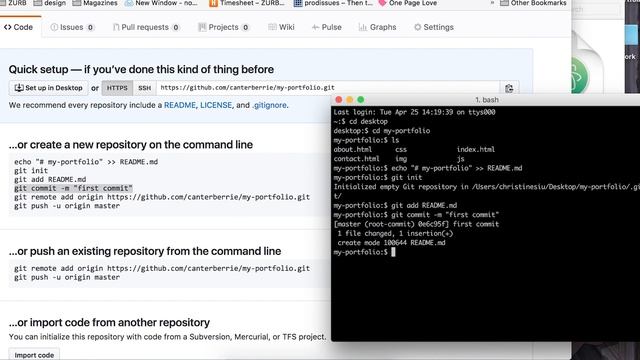Click the terminal title '1. bash'
Screen dimensions: 640x360
point(487,100)
